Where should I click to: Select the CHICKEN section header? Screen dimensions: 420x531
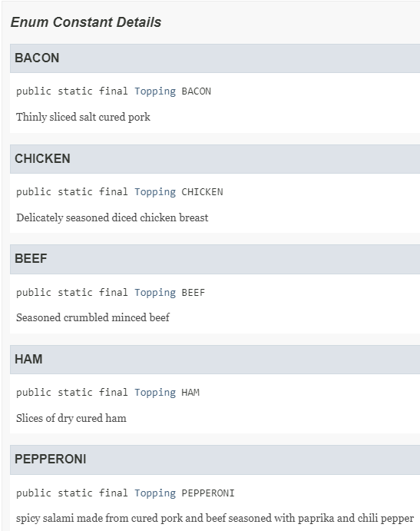[x=215, y=159]
